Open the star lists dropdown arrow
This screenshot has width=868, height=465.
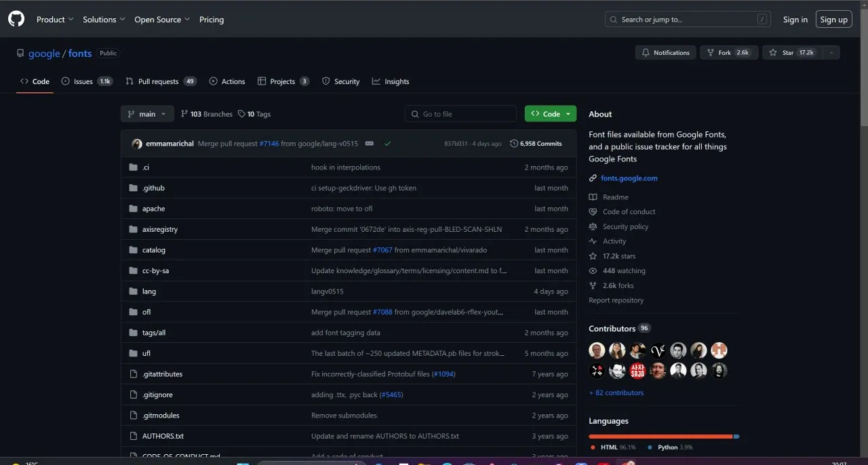(x=831, y=52)
